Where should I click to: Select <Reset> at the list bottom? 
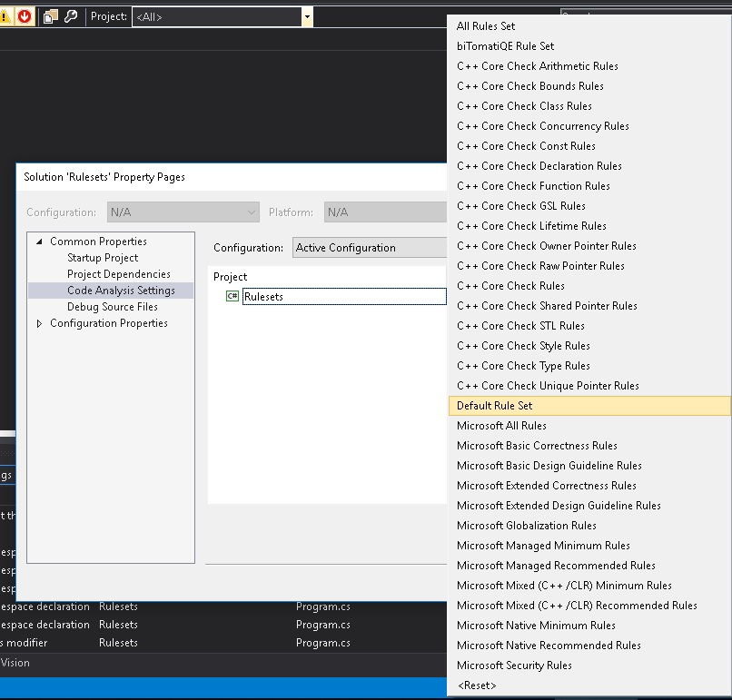(x=476, y=685)
